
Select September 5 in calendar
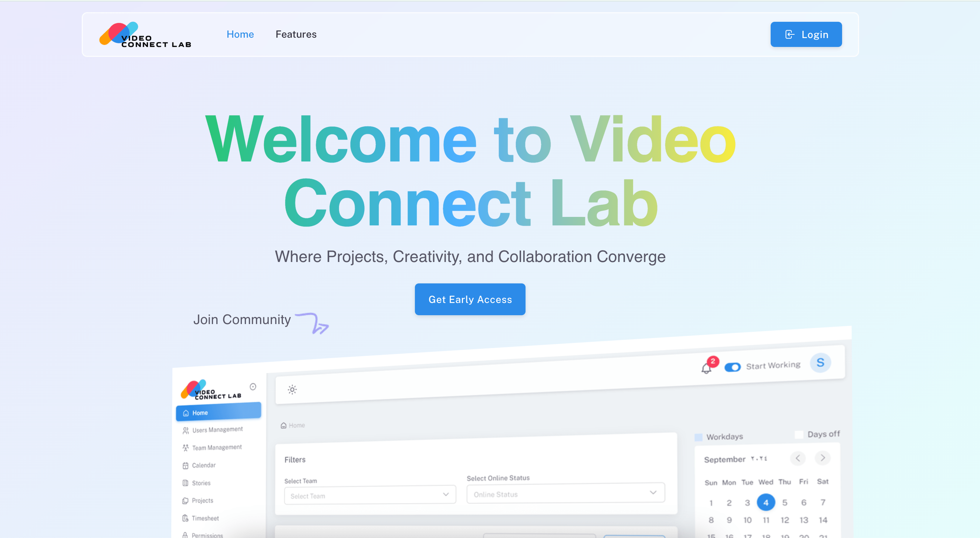784,503
